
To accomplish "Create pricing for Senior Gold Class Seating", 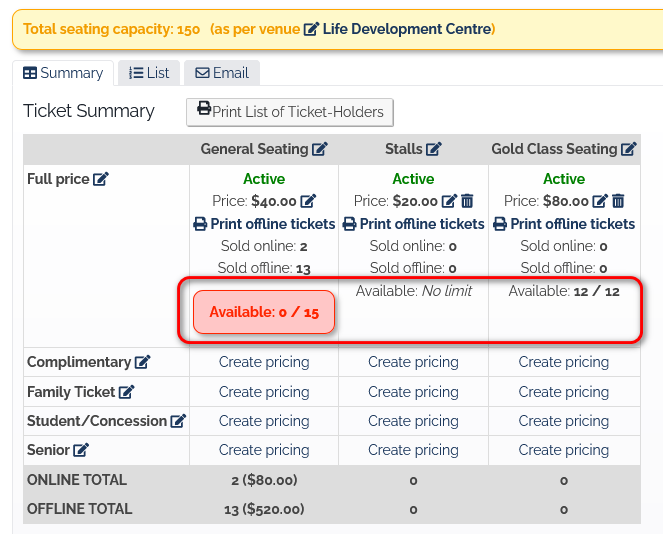I will click(x=564, y=450).
